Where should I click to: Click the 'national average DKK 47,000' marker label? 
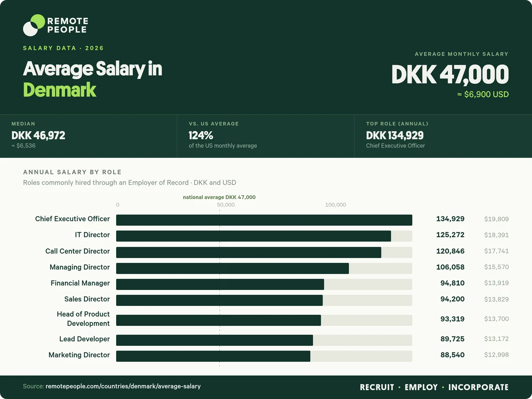tap(219, 197)
